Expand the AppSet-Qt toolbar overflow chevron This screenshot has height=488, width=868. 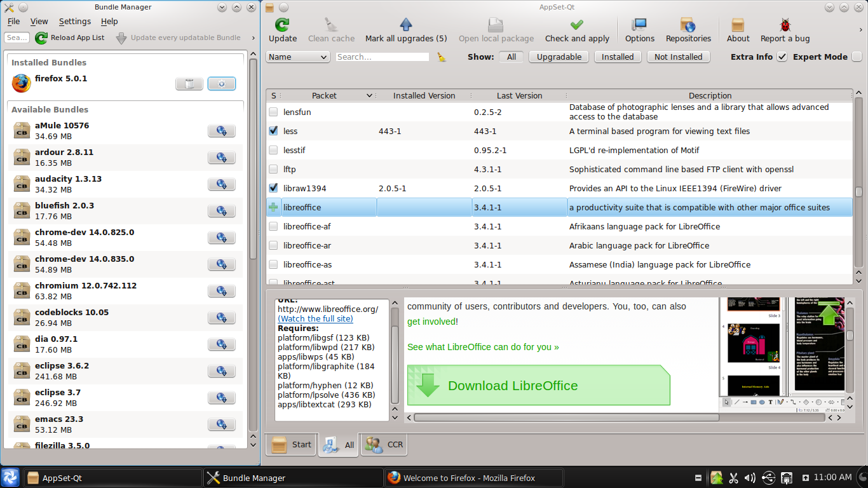tap(860, 29)
